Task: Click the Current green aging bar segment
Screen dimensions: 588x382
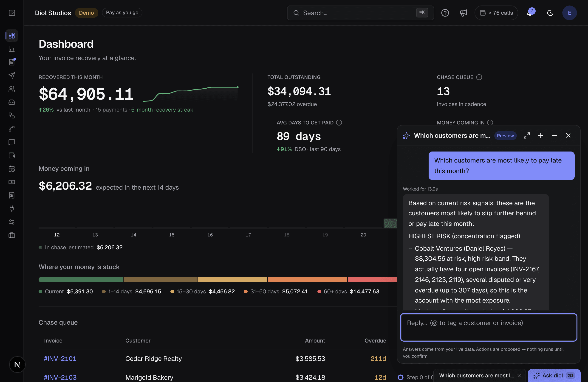Action: (81, 280)
